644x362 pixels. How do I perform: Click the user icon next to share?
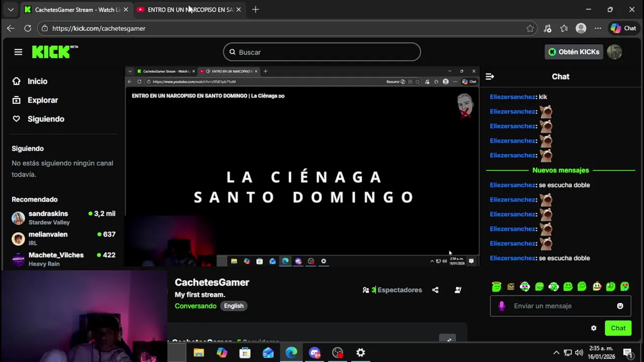458,290
